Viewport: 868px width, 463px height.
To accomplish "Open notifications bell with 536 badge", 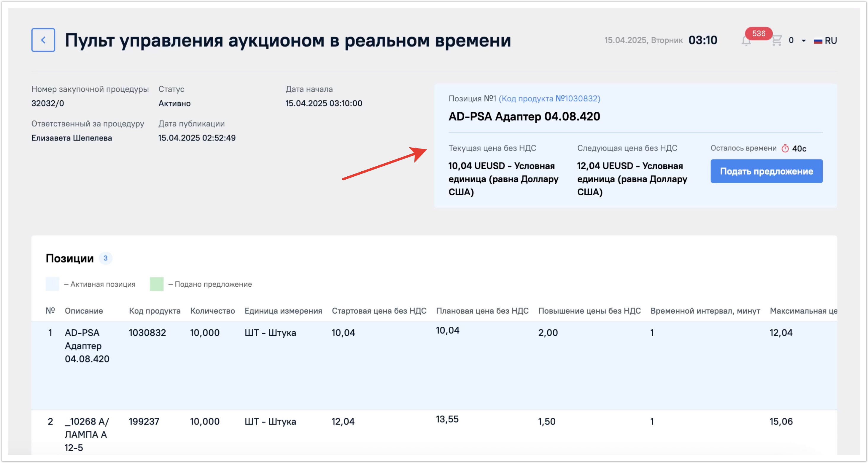I will (746, 41).
